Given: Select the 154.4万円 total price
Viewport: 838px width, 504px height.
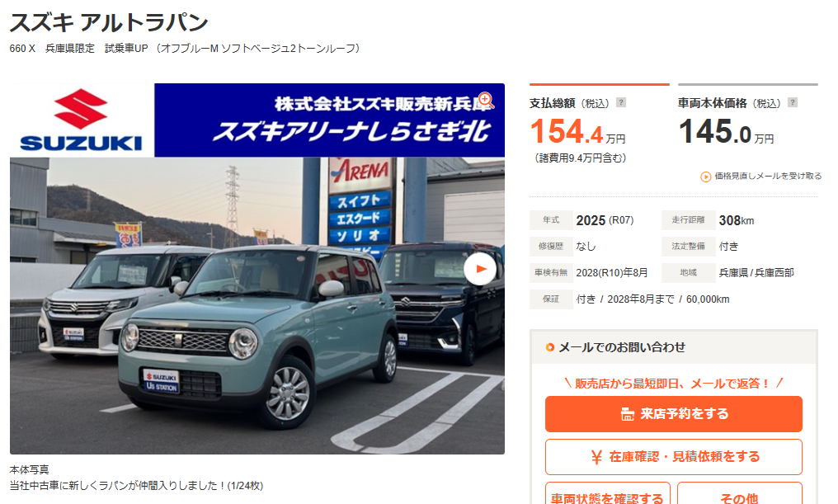Looking at the screenshot, I should pos(577,132).
